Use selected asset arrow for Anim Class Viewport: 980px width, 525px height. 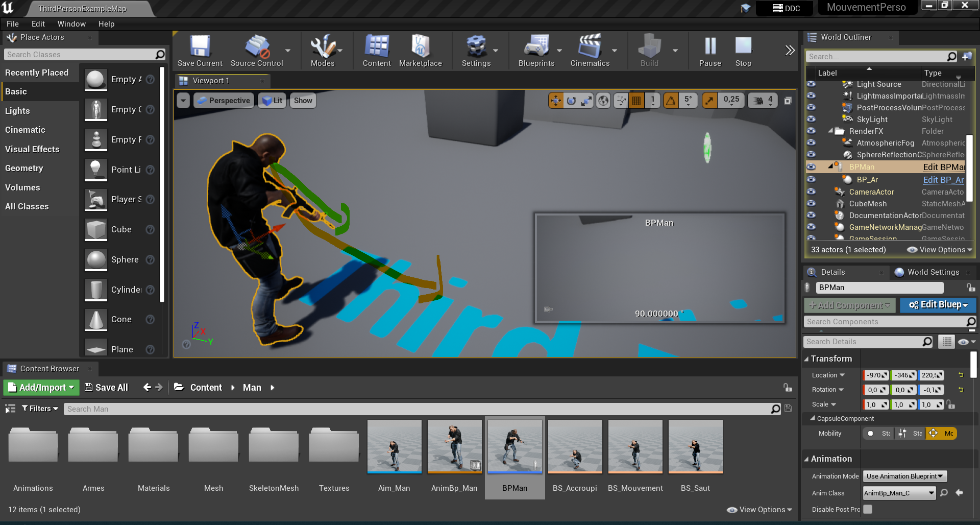click(x=960, y=493)
